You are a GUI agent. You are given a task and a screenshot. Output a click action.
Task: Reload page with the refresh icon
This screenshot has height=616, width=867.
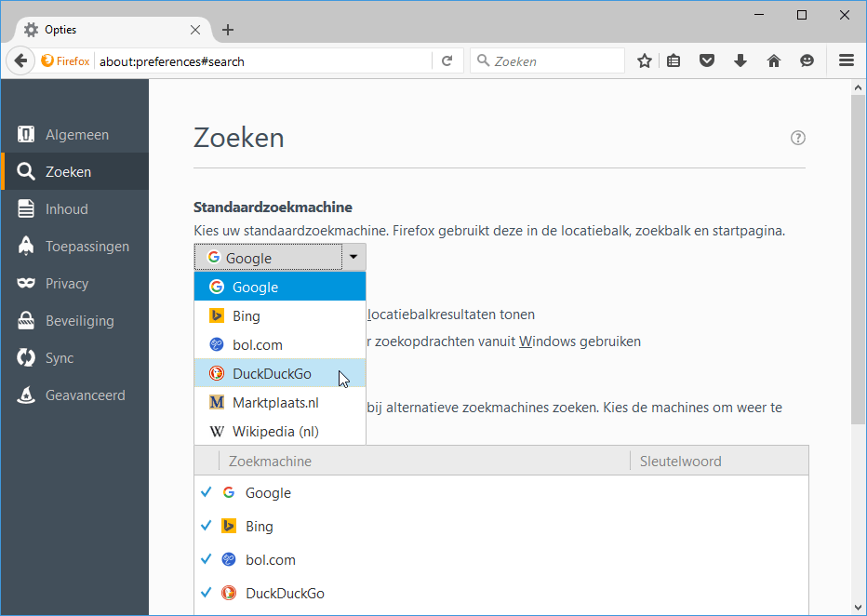447,61
